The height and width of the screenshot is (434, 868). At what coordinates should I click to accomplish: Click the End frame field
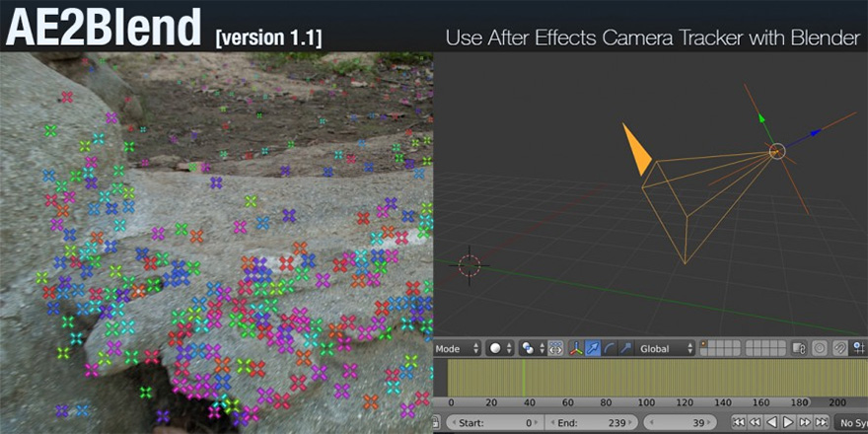click(593, 423)
